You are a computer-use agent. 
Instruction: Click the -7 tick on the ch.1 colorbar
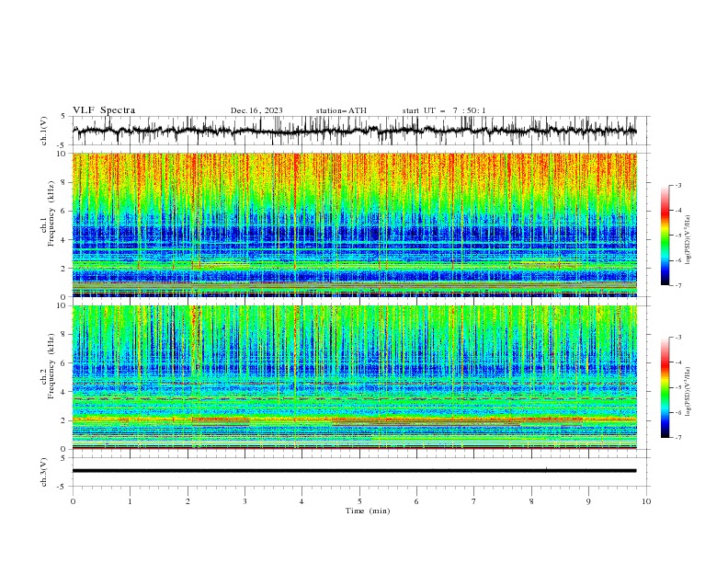tap(678, 285)
